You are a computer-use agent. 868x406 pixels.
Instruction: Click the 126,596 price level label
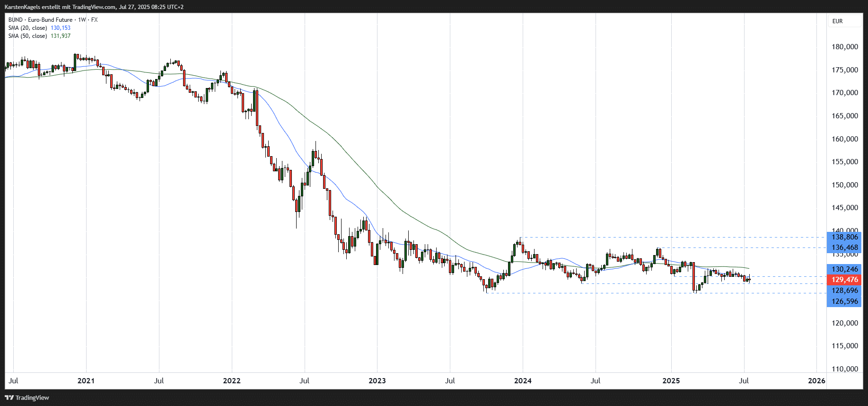[844, 301]
